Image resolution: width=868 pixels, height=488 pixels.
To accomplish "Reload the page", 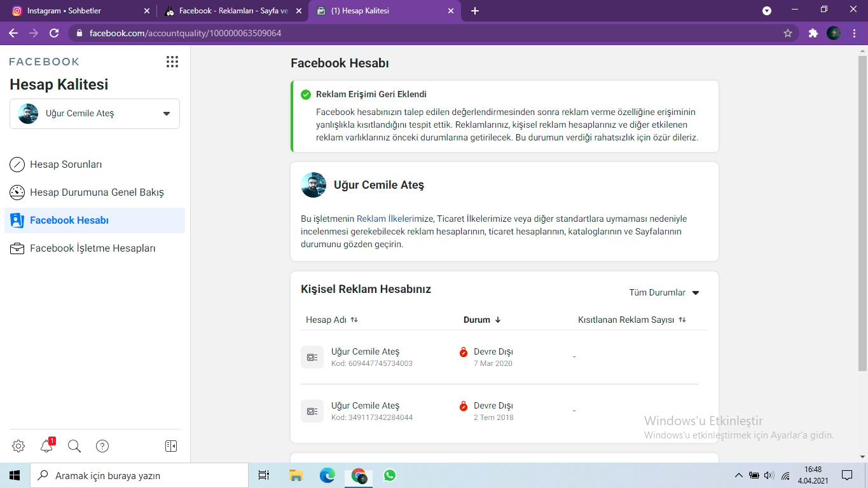I will pyautogui.click(x=54, y=33).
